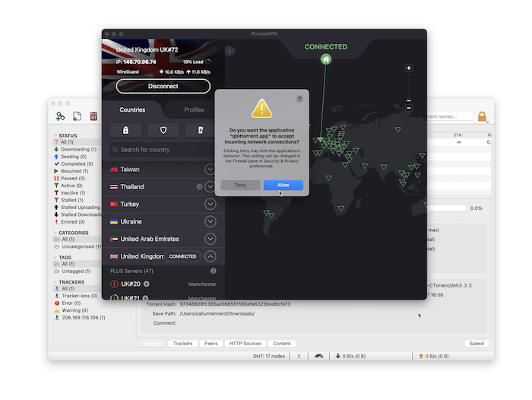Viewport: 532px width, 400px height.
Task: Open the HTTP Sources tab
Action: click(245, 344)
